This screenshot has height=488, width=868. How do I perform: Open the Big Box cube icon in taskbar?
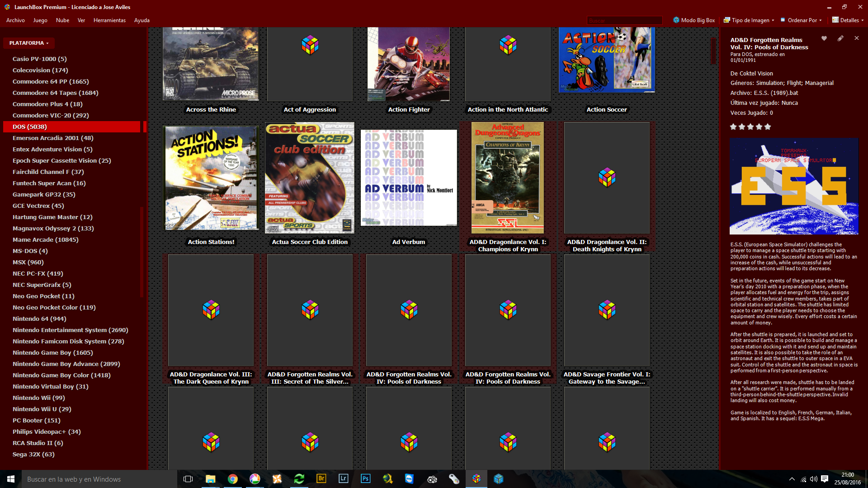pos(498,479)
